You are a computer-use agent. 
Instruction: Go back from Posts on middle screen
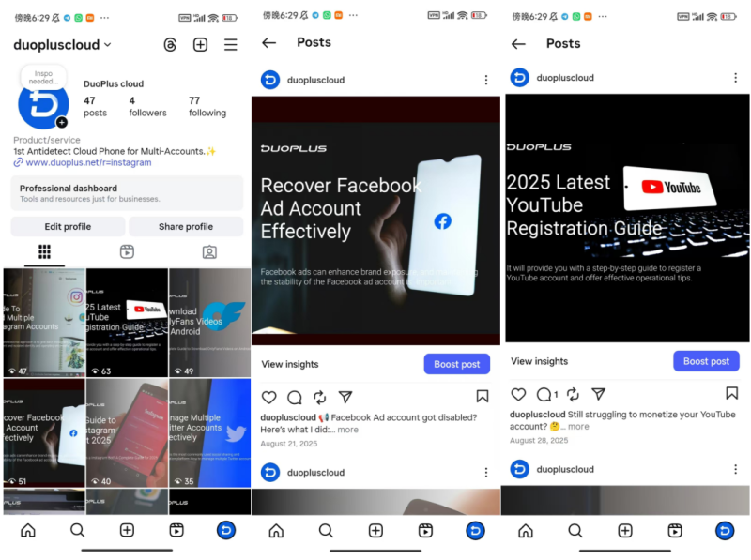tap(269, 42)
